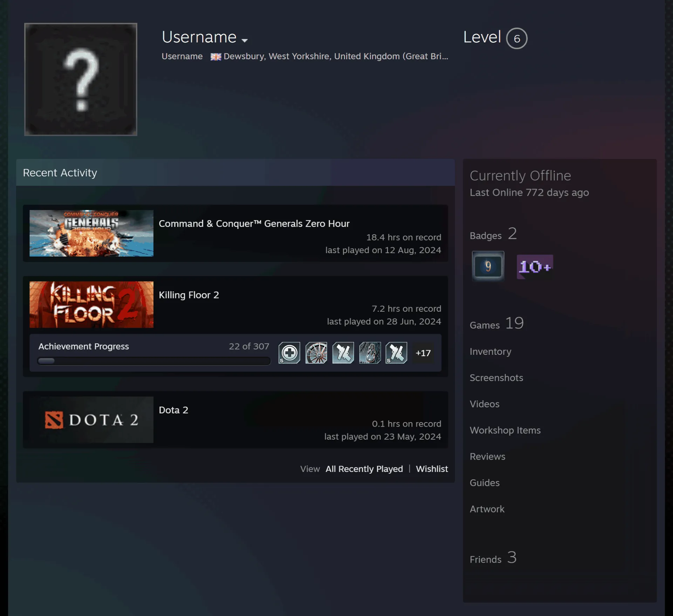View All Recently Played games
Viewport: 673px width, 616px height.
pos(364,469)
